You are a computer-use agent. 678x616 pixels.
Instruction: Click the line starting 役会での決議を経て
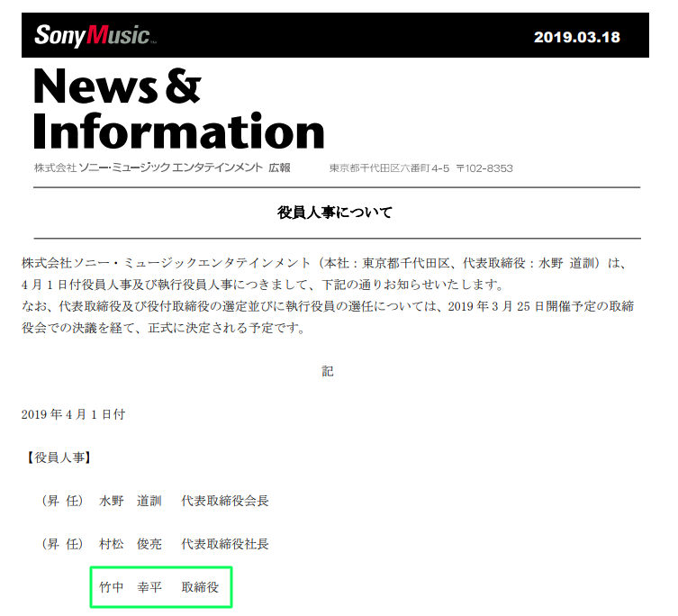164,328
